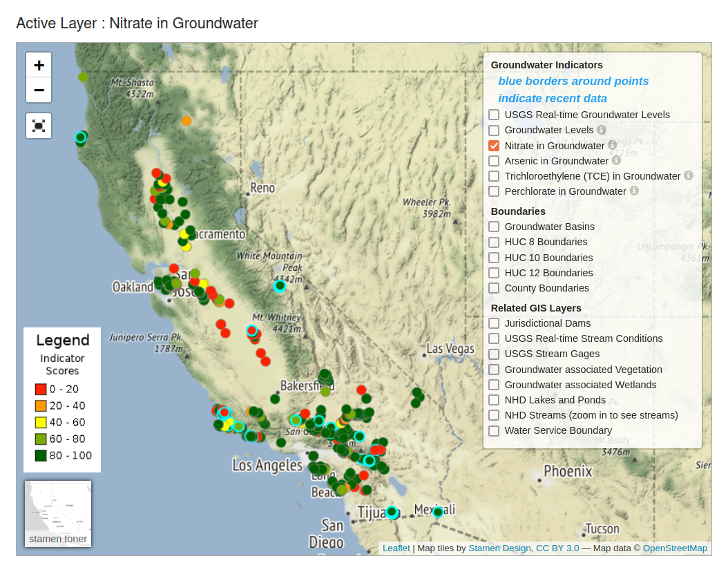Click info icon next to Trichloroethylene (TCE)

point(688,176)
